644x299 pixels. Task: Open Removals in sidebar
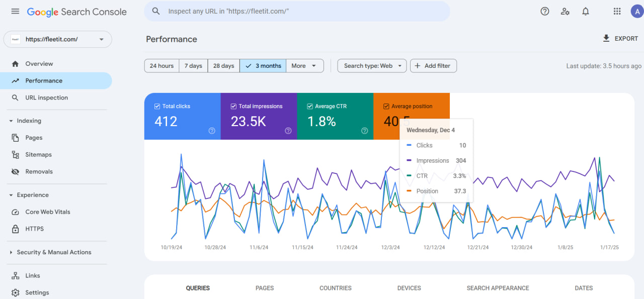coord(56,172)
